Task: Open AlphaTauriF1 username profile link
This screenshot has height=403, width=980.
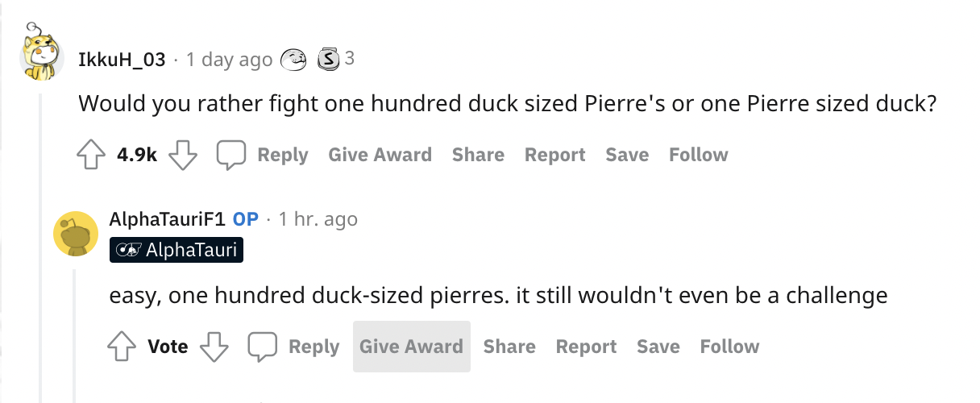Action: (x=167, y=219)
